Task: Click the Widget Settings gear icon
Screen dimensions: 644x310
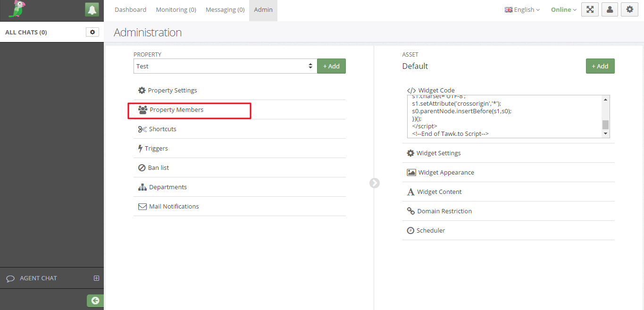Action: point(410,153)
